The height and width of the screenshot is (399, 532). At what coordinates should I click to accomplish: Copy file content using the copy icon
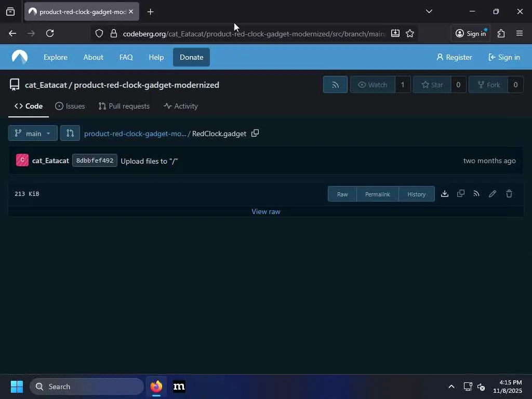pos(460,194)
